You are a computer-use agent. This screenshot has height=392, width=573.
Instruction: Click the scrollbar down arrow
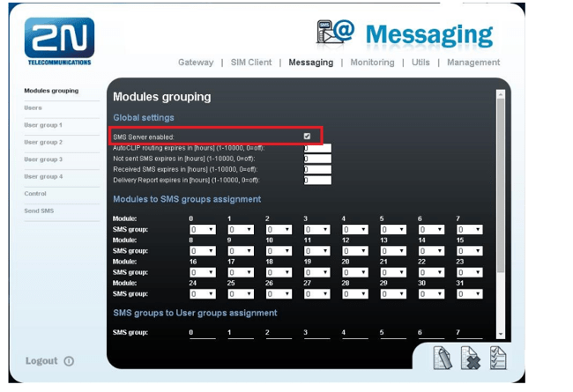point(501,334)
